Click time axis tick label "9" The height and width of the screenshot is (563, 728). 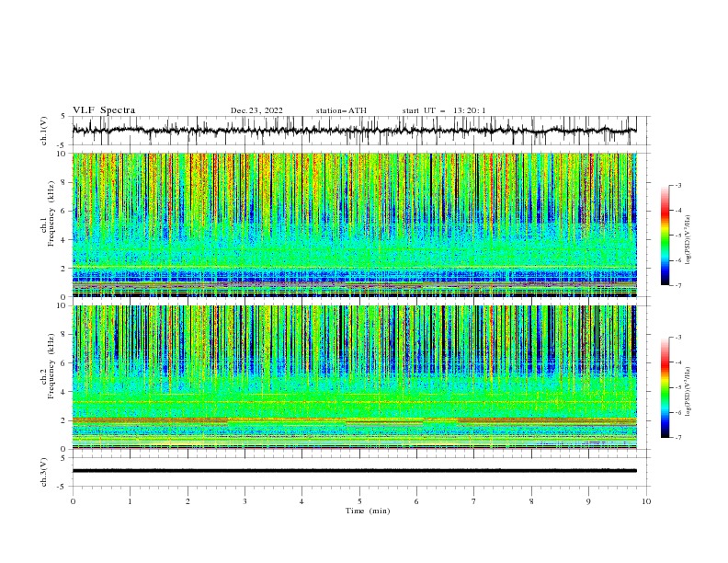tap(588, 501)
